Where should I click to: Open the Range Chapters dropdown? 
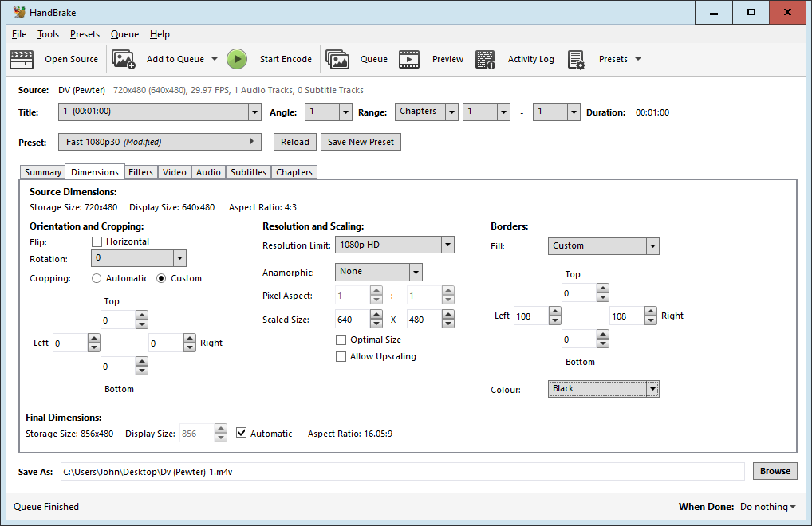click(426, 112)
